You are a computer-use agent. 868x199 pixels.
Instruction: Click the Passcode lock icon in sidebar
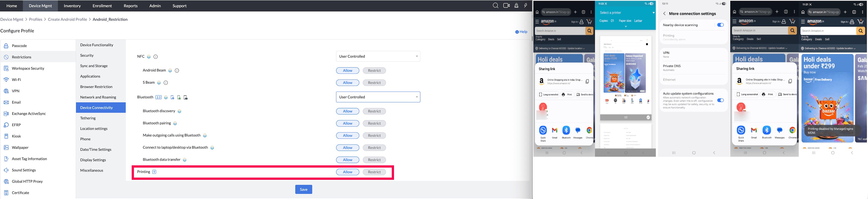click(6, 46)
